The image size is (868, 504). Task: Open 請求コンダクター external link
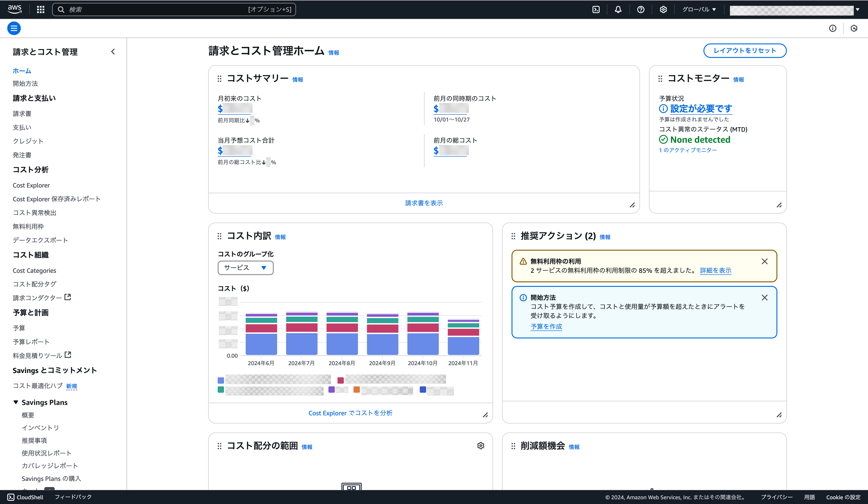(42, 297)
